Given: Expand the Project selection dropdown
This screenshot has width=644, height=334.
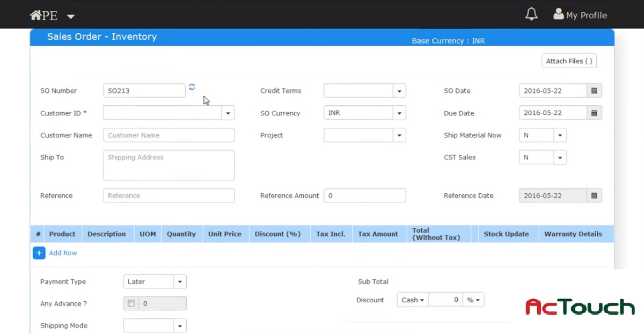Looking at the screenshot, I should coord(399,135).
